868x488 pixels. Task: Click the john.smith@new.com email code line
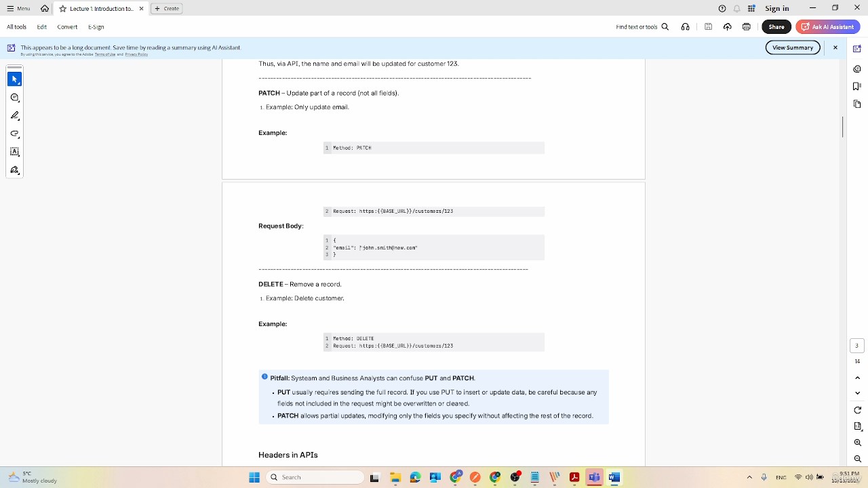point(375,247)
